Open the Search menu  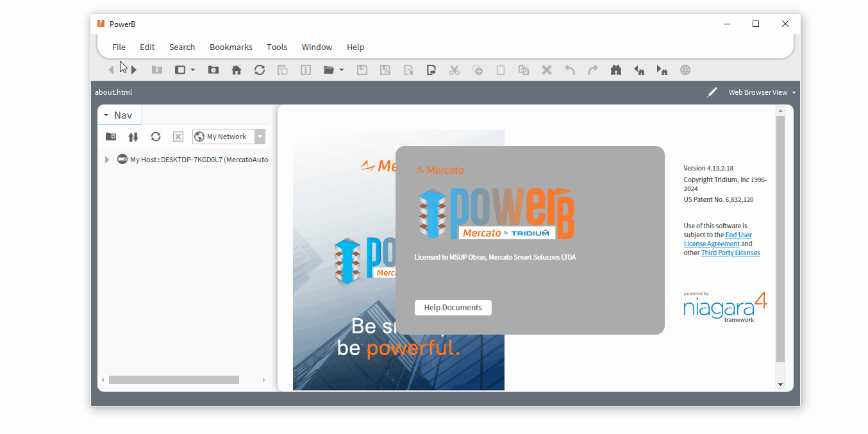click(182, 47)
